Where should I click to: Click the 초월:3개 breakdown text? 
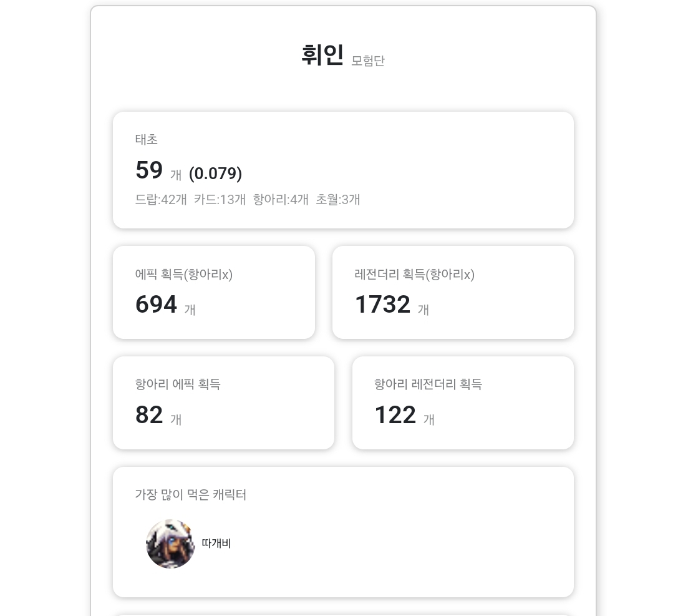[x=338, y=200]
